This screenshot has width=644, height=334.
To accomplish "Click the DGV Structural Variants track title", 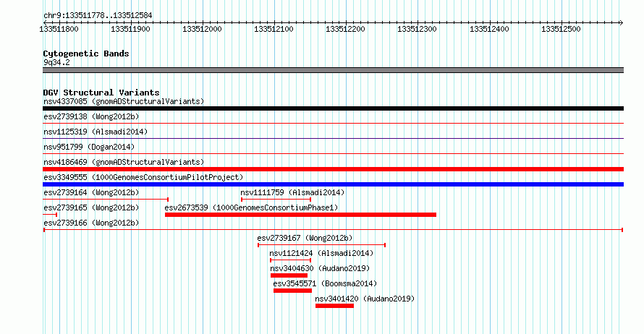I will [101, 93].
